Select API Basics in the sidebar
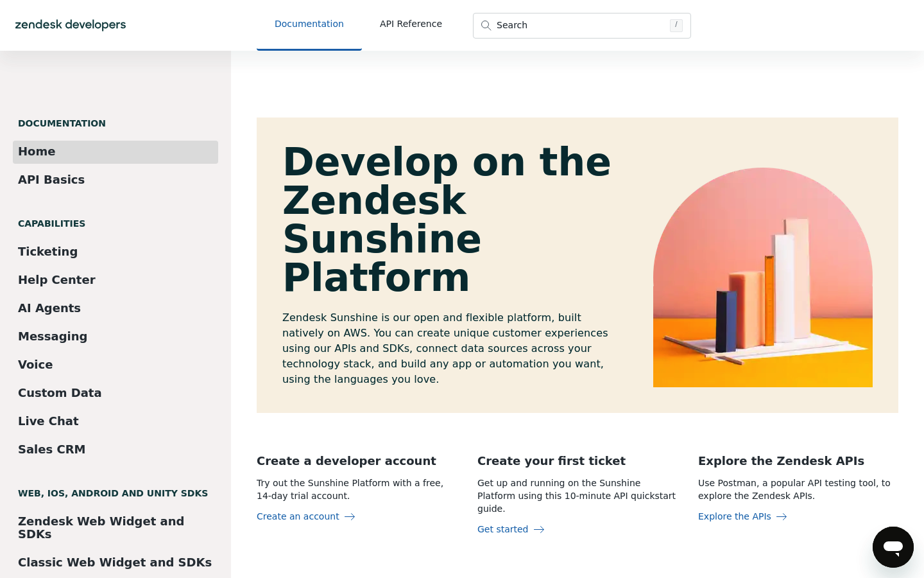Screen dimensions: 924x578 click(x=51, y=180)
